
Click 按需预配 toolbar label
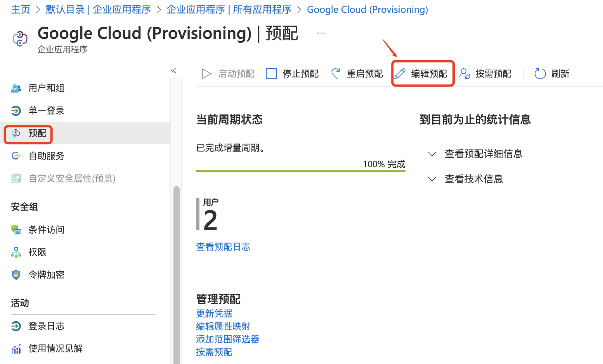pyautogui.click(x=493, y=74)
